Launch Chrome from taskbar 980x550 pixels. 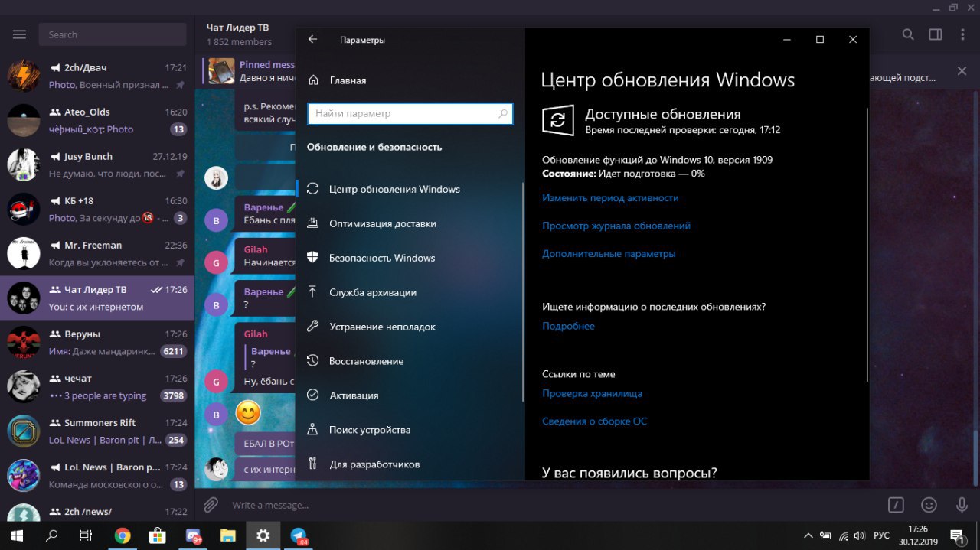pos(122,535)
